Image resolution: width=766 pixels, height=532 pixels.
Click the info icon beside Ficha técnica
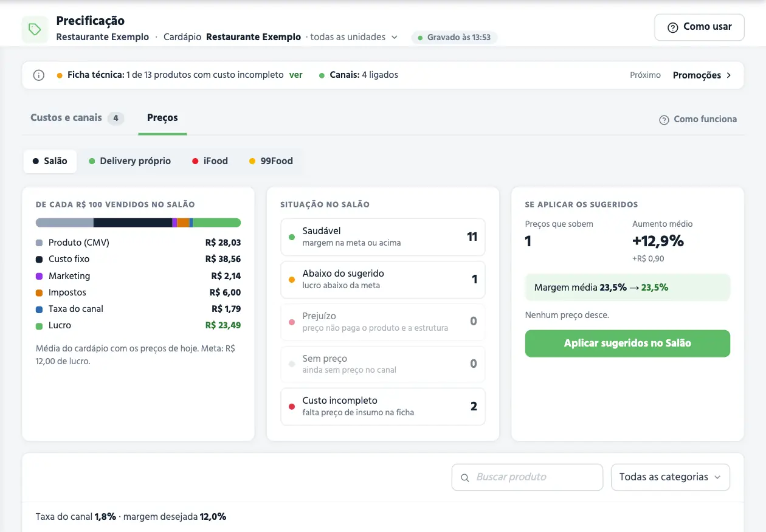pyautogui.click(x=39, y=75)
